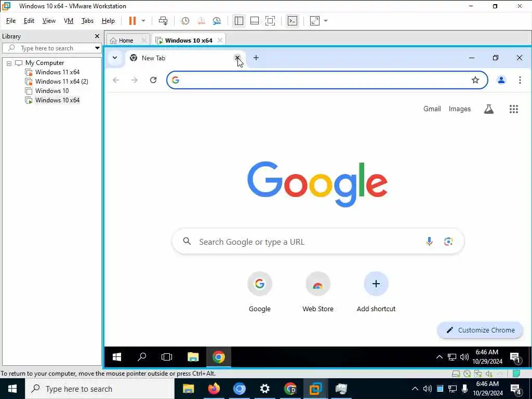The height and width of the screenshot is (399, 532).
Task: Expand hidden tray icons in guest taskbar
Action: [x=439, y=357]
